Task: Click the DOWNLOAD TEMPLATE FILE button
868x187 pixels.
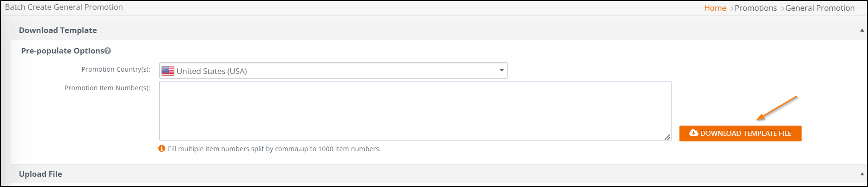Action: 740,134
